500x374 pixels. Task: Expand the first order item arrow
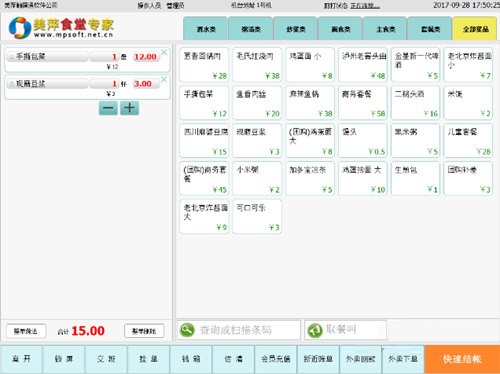pyautogui.click(x=11, y=57)
